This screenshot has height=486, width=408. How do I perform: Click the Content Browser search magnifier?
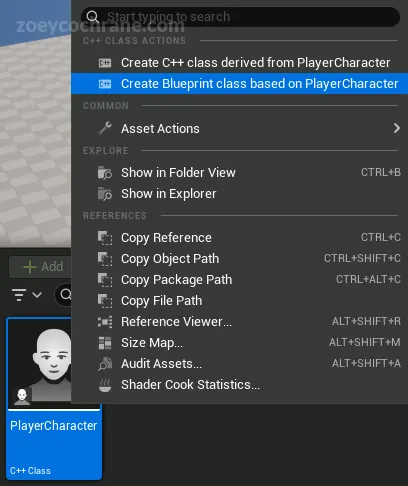tap(66, 294)
